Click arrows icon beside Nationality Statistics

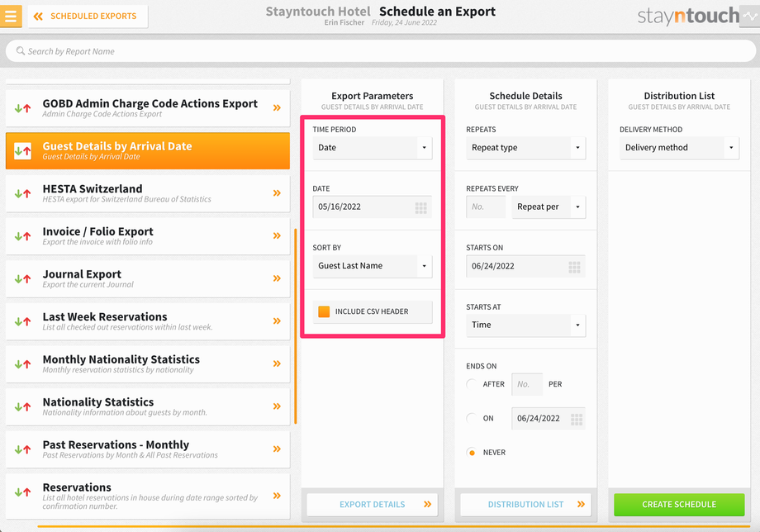[x=23, y=406]
